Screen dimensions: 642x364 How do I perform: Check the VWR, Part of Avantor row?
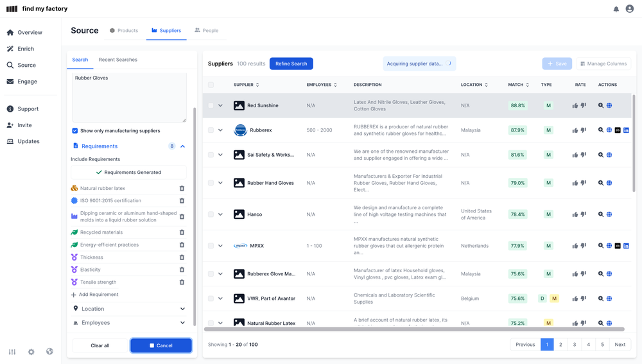click(211, 299)
